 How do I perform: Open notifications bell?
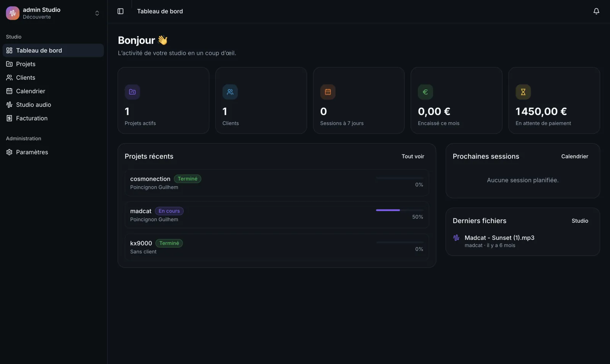(x=596, y=11)
